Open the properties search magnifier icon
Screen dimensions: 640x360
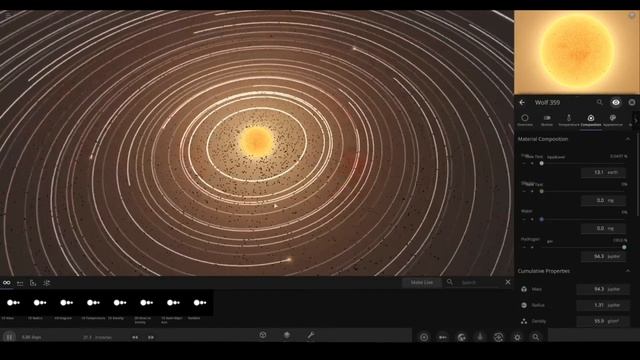(x=600, y=102)
